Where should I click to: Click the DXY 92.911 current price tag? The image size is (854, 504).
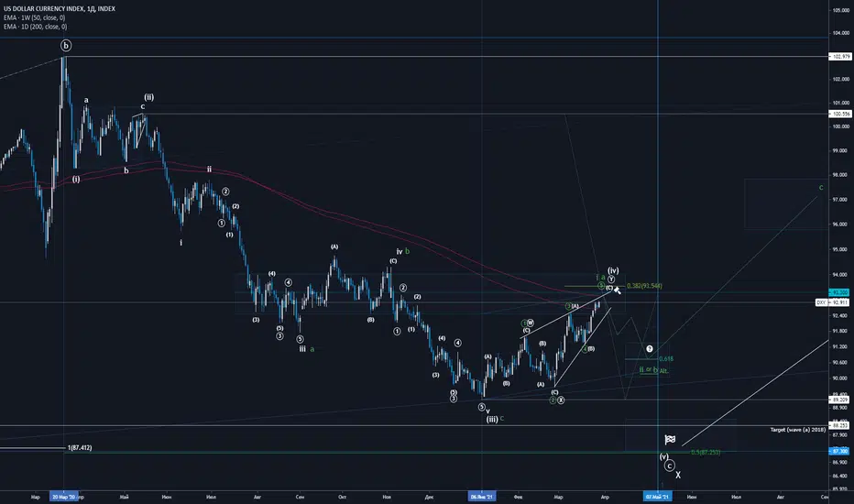pos(833,302)
